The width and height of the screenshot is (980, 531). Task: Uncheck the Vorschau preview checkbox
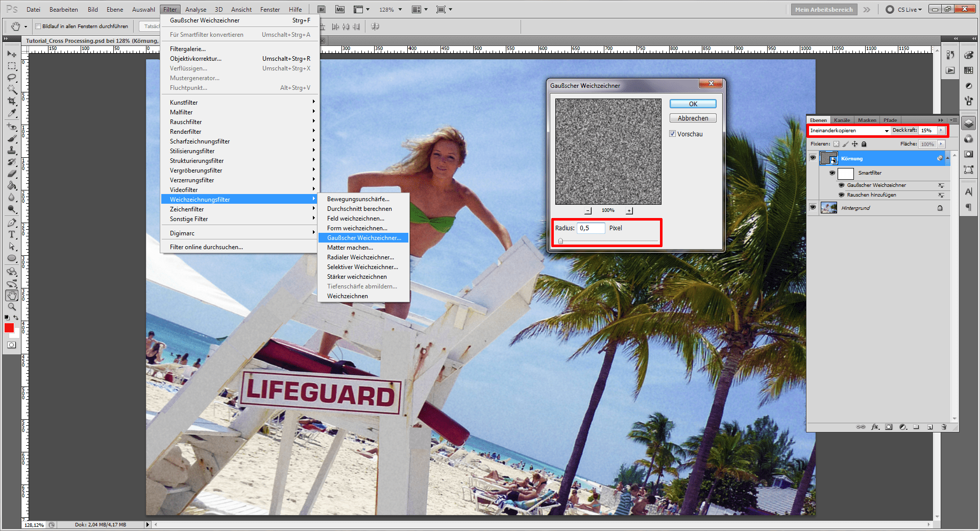pos(673,134)
